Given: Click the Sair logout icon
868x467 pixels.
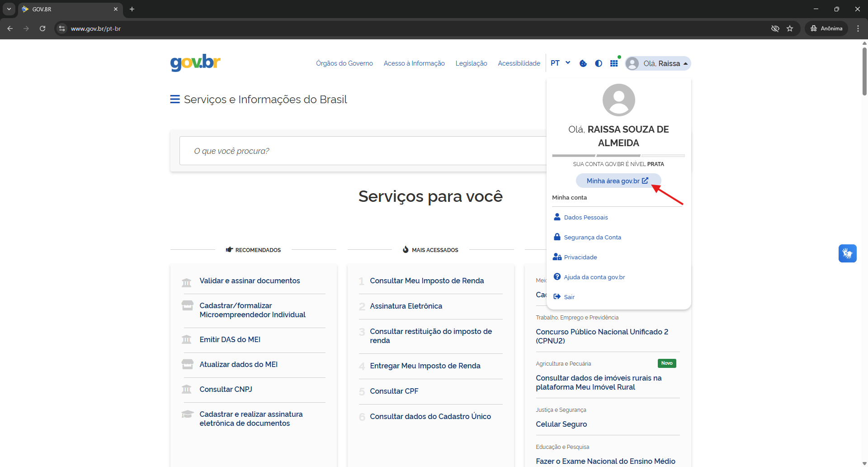Looking at the screenshot, I should pyautogui.click(x=557, y=296).
